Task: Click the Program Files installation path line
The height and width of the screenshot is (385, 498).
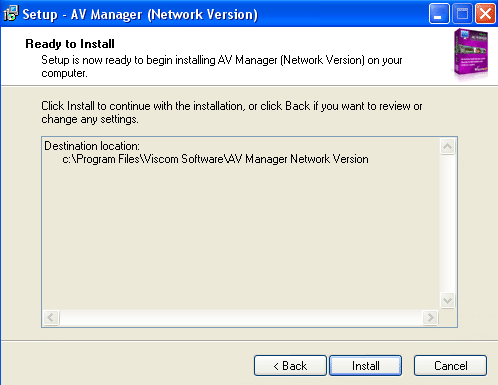Action: coord(215,159)
